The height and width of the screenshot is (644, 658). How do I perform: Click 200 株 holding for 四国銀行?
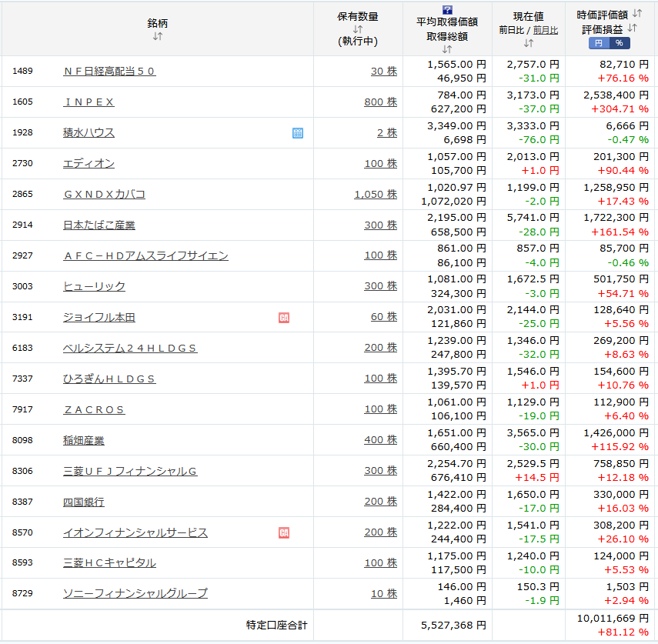[381, 502]
